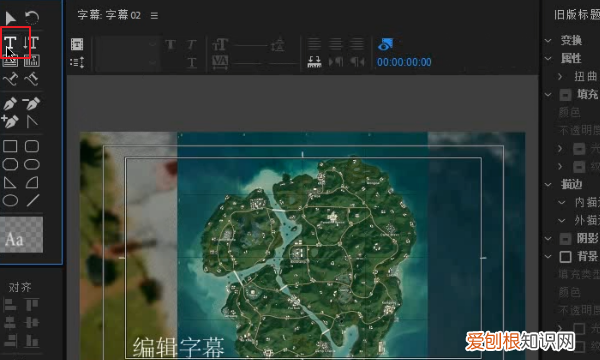Select the Clipped Corner Rectangle tool

click(x=10, y=165)
